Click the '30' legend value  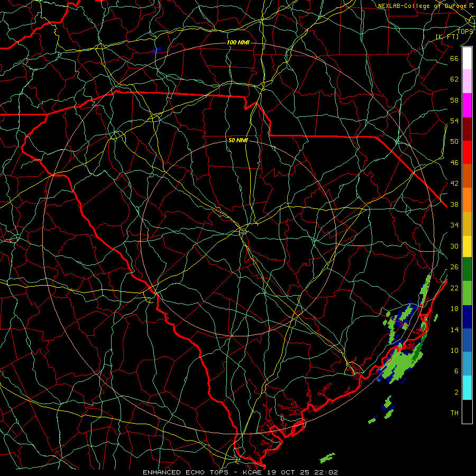[x=454, y=246]
